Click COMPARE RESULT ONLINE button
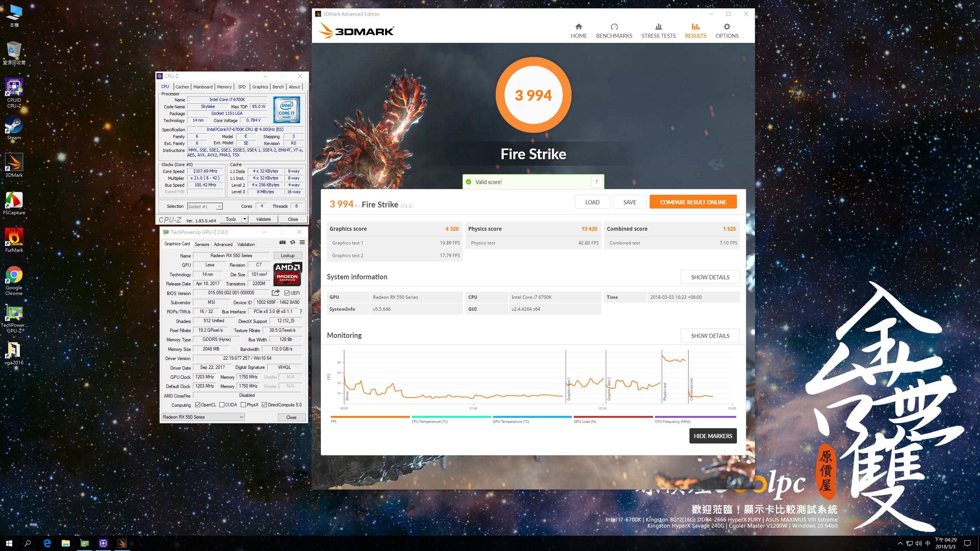This screenshot has width=980, height=551. (693, 202)
